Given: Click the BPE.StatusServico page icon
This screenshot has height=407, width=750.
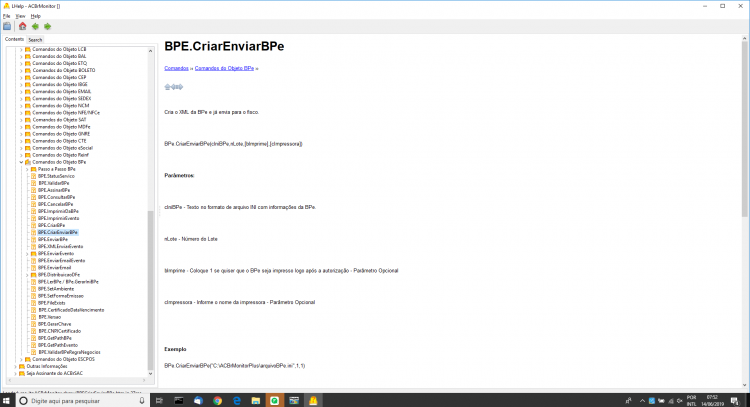Looking at the screenshot, I should [33, 176].
